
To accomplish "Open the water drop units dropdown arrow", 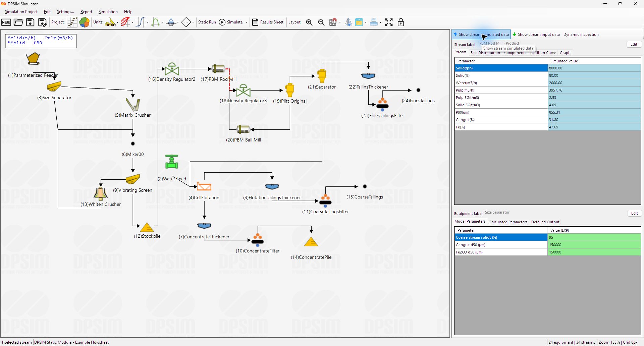I will 178,22.
